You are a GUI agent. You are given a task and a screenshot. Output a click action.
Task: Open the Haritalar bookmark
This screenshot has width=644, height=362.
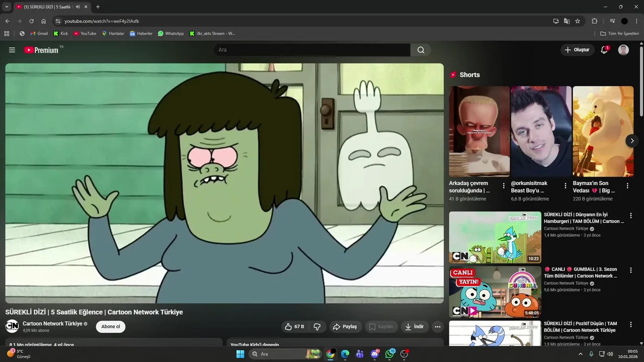pyautogui.click(x=113, y=34)
